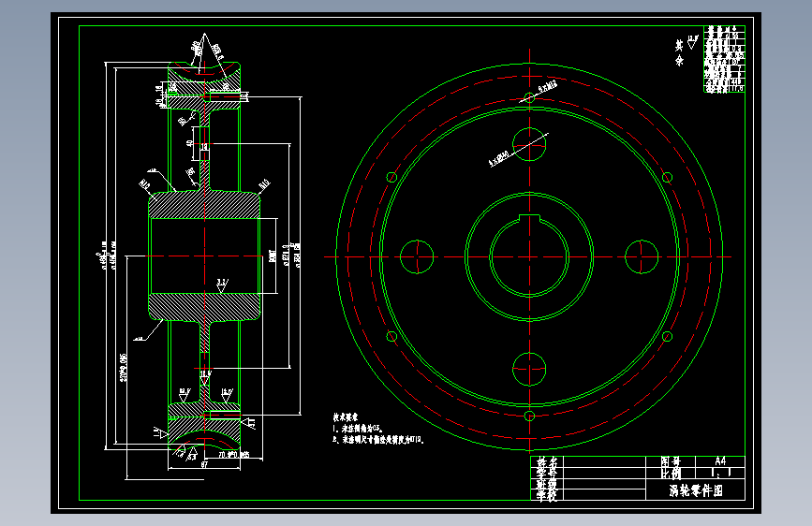Click the gear parameter table at top right
812x526 pixels.
pos(724,59)
